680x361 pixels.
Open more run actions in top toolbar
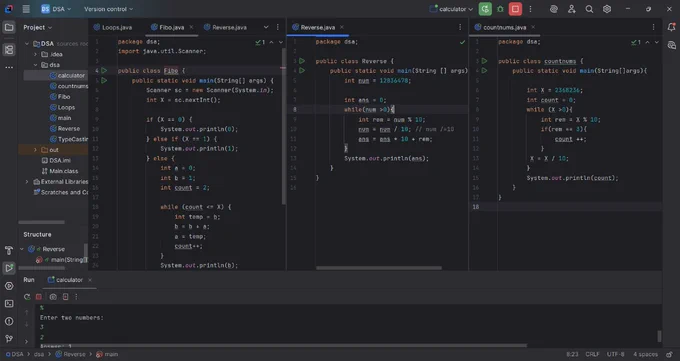pyautogui.click(x=530, y=9)
